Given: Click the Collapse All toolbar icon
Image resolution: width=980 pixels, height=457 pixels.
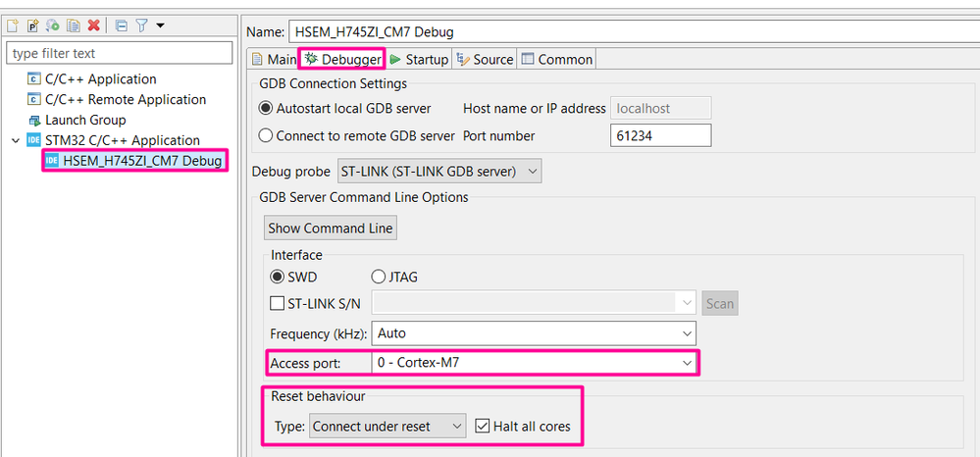Looking at the screenshot, I should tap(122, 25).
